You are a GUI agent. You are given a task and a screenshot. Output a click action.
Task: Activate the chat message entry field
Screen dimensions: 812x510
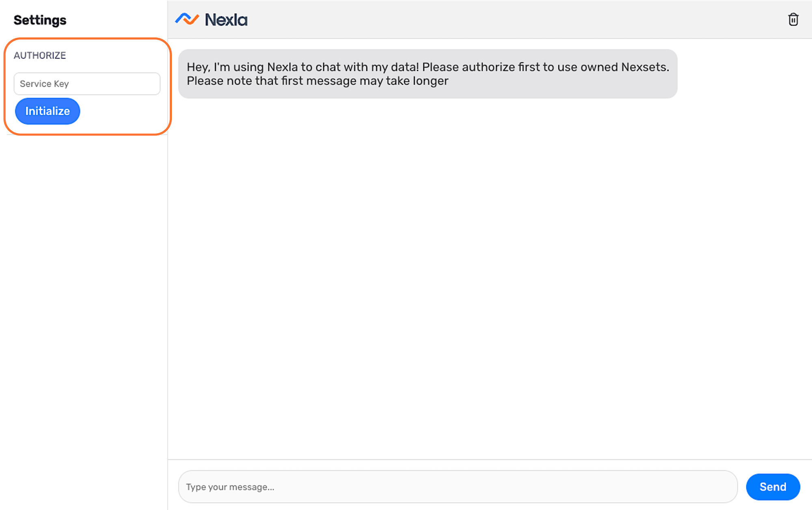click(458, 486)
